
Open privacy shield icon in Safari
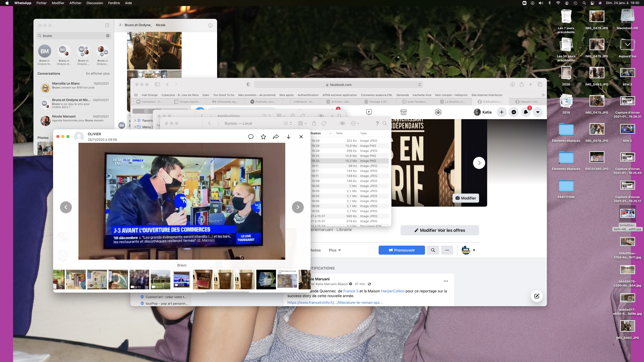pyautogui.click(x=248, y=84)
